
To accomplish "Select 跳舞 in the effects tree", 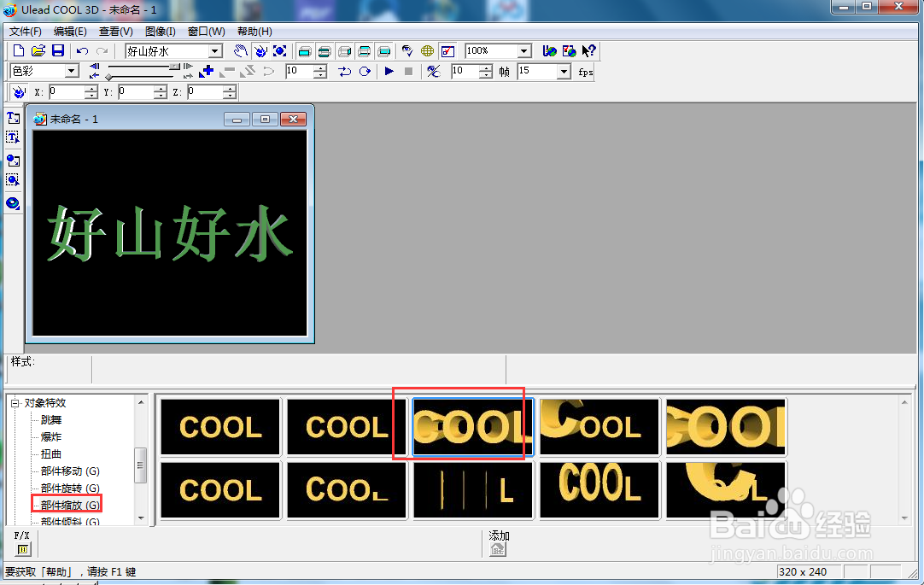I will [x=51, y=420].
